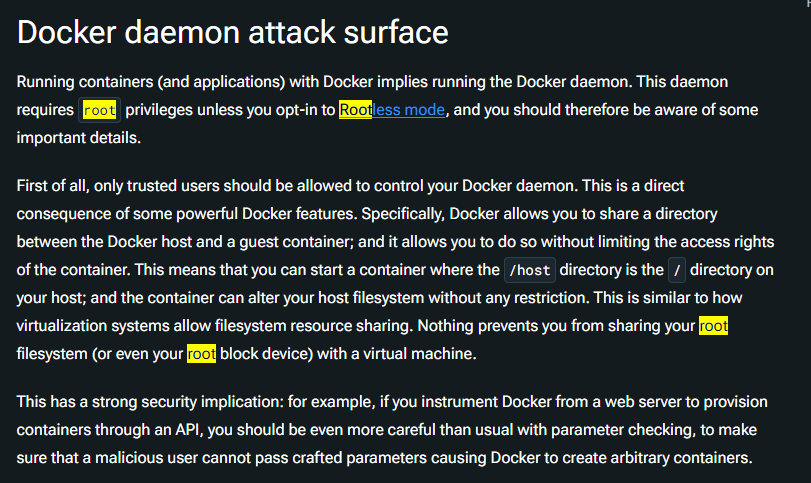Image resolution: width=811 pixels, height=483 pixels.
Task: Click the highlighted 'root' inline code box
Action: [99, 110]
